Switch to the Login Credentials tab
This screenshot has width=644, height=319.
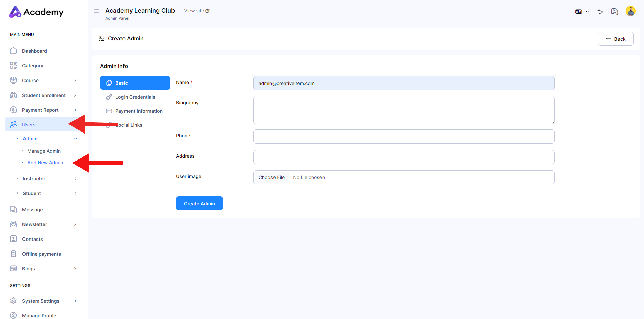click(x=135, y=97)
